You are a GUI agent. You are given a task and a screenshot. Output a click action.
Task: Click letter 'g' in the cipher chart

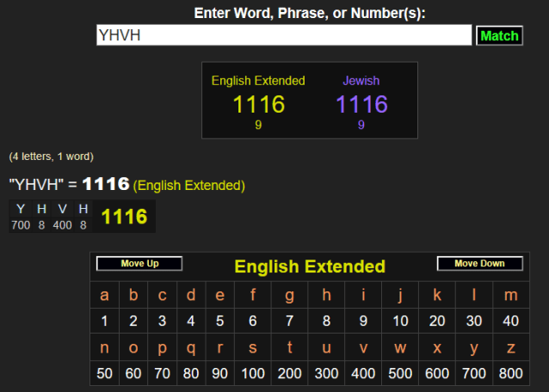tap(289, 296)
